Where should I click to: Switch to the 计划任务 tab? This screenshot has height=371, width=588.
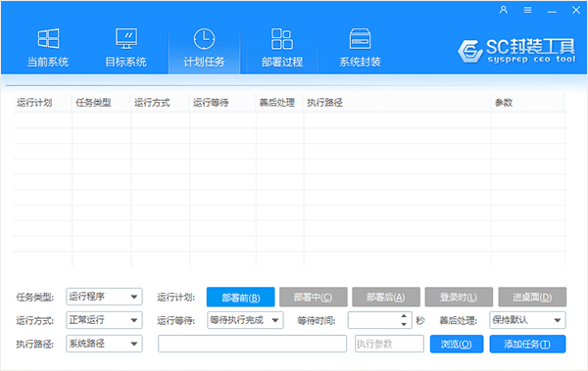coord(204,48)
